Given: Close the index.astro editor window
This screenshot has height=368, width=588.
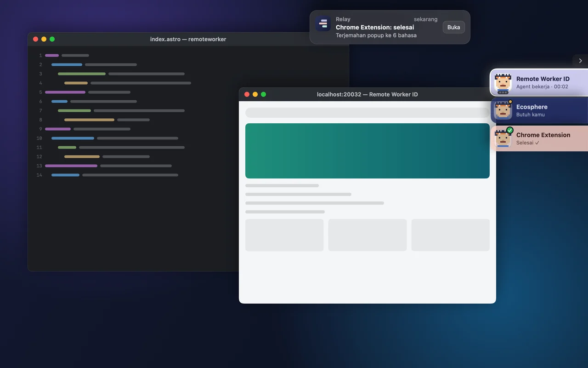Looking at the screenshot, I should (x=35, y=39).
